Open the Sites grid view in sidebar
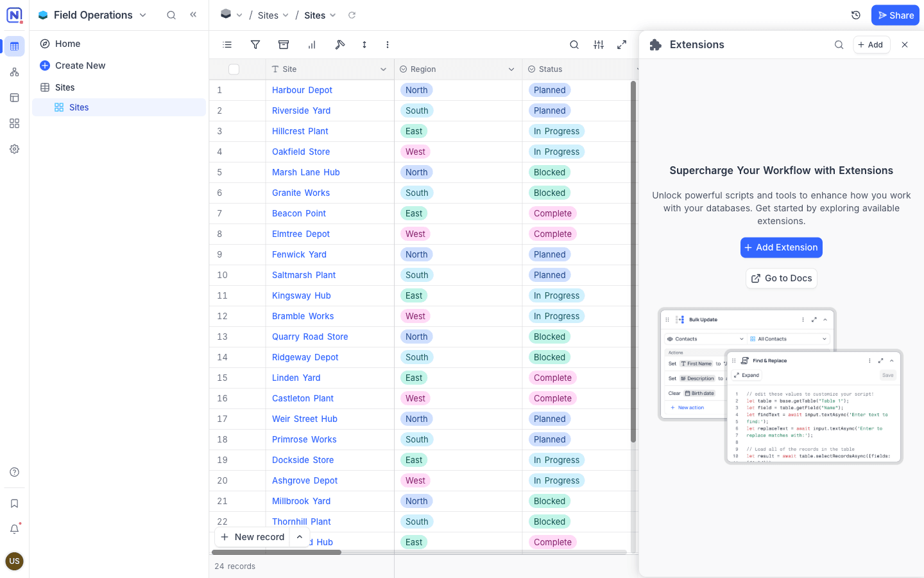 119,107
